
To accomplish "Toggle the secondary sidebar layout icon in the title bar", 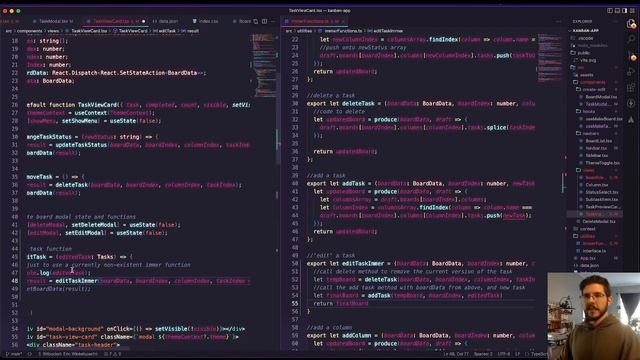I will tap(624, 11).
